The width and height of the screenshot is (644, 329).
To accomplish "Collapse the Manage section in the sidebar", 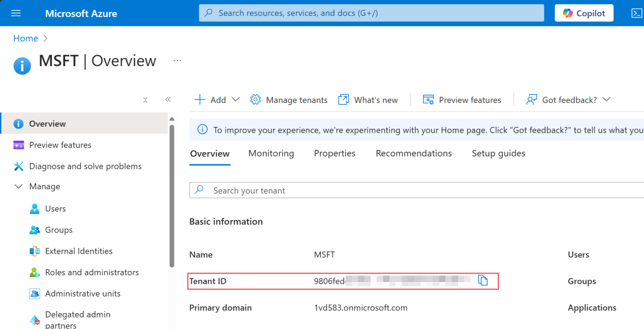I will coord(19,186).
